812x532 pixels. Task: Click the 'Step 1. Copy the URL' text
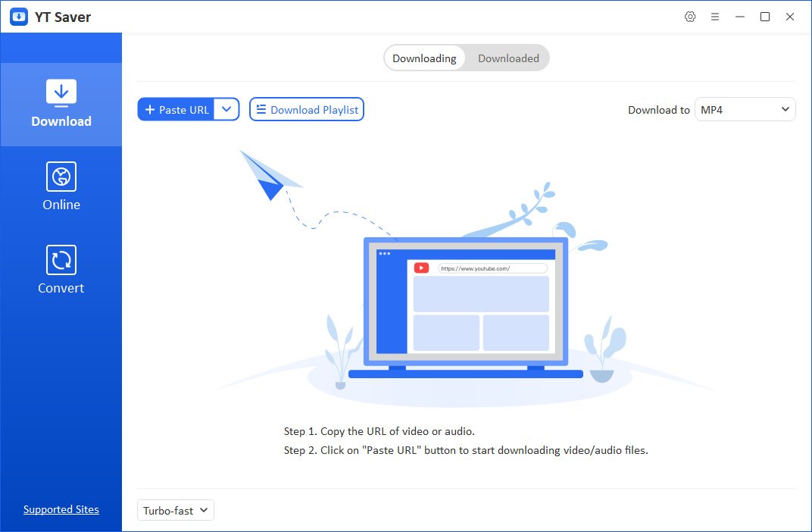(379, 431)
